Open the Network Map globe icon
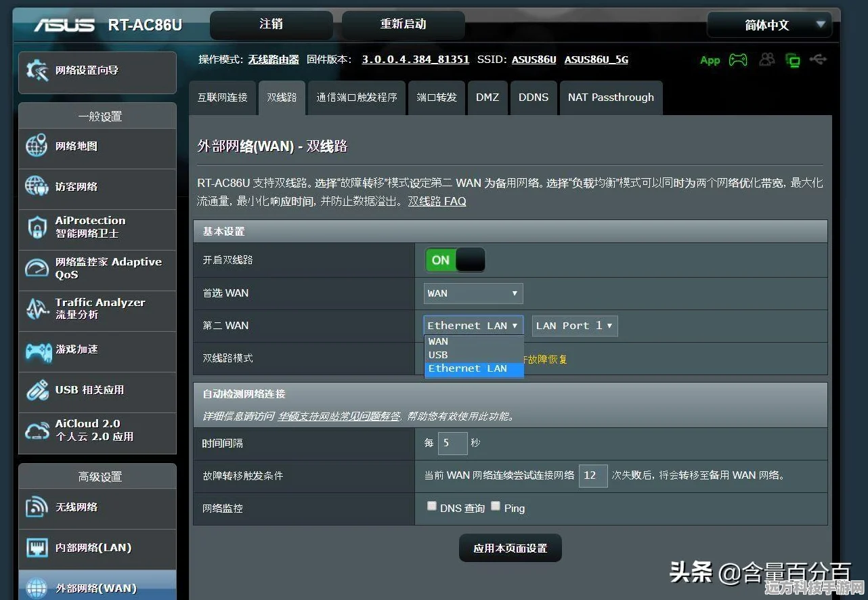This screenshot has width=868, height=600. coord(37,146)
